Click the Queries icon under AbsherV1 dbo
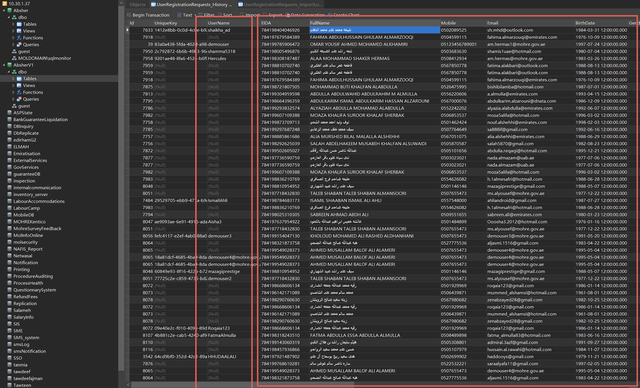 19,99
